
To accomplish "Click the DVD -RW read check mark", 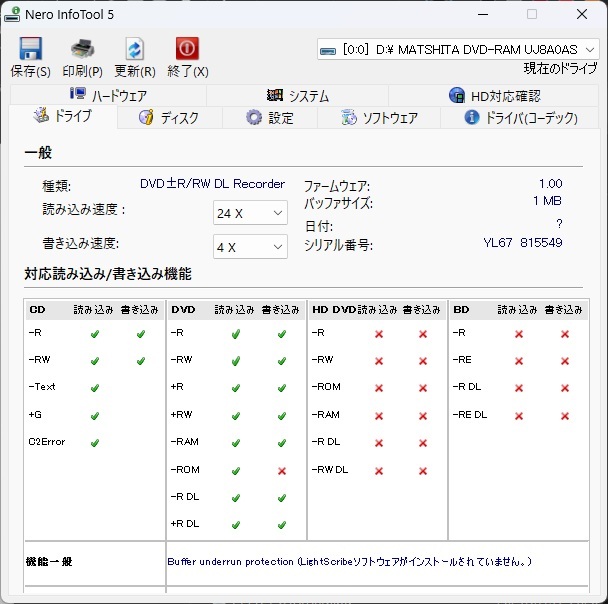I will pos(236,361).
